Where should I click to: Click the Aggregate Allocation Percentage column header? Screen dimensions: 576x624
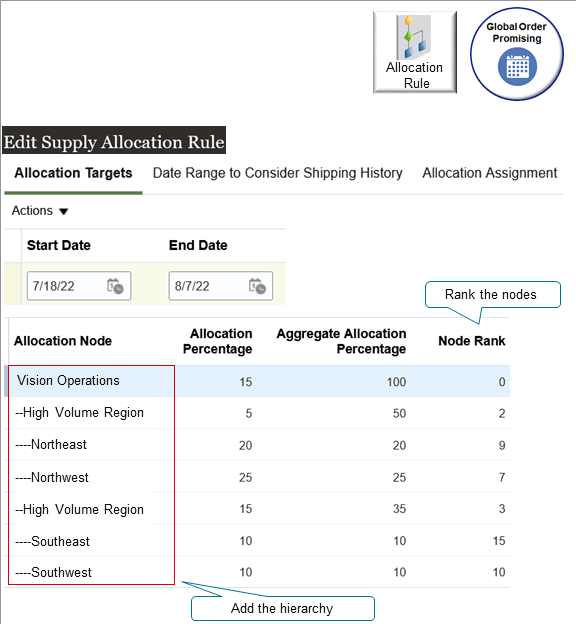341,341
